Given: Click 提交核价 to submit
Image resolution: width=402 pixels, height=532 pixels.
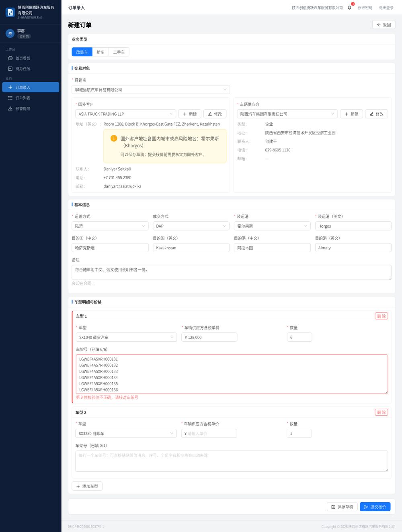Looking at the screenshot, I should [x=375, y=507].
